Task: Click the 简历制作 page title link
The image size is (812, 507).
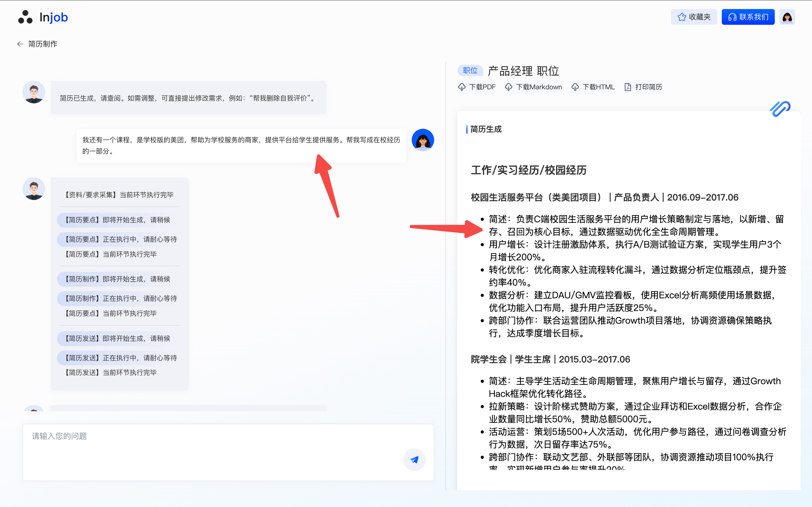Action: pos(43,44)
